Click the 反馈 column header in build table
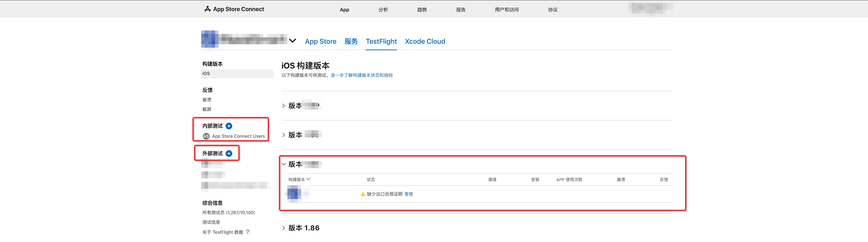 coord(664,180)
